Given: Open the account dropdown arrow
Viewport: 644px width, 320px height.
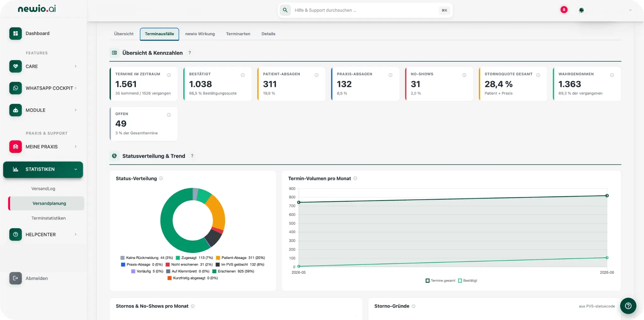Looking at the screenshot, I should [630, 10].
